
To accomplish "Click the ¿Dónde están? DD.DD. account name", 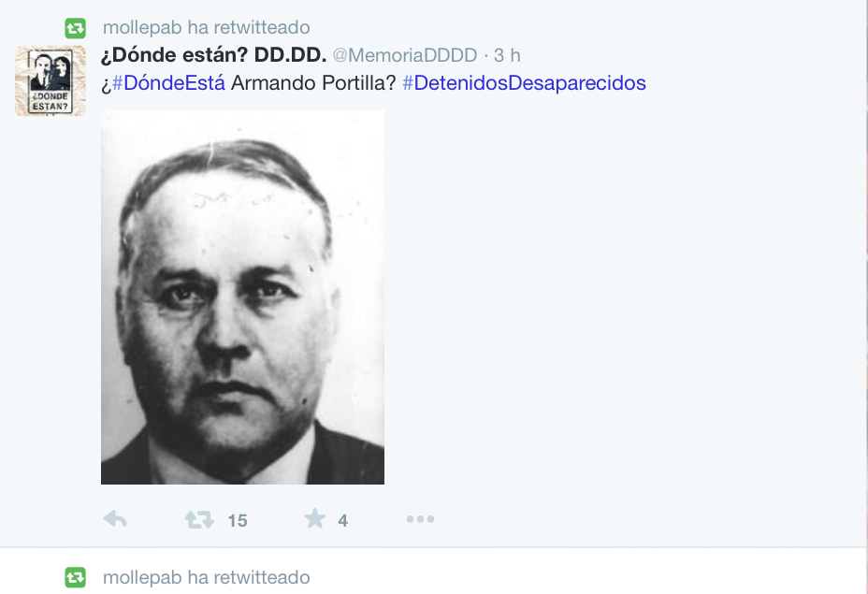I will (213, 55).
